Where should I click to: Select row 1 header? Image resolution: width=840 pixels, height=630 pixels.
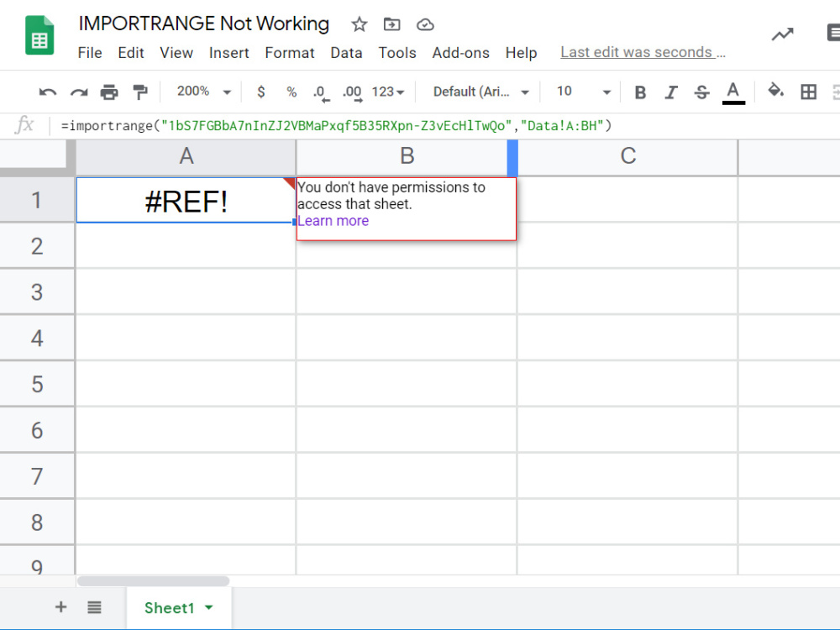click(37, 200)
